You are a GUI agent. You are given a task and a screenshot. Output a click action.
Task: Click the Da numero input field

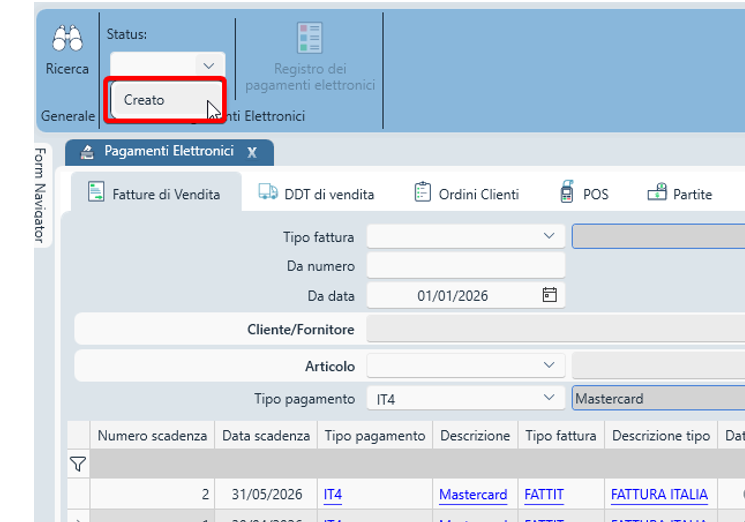tap(466, 266)
